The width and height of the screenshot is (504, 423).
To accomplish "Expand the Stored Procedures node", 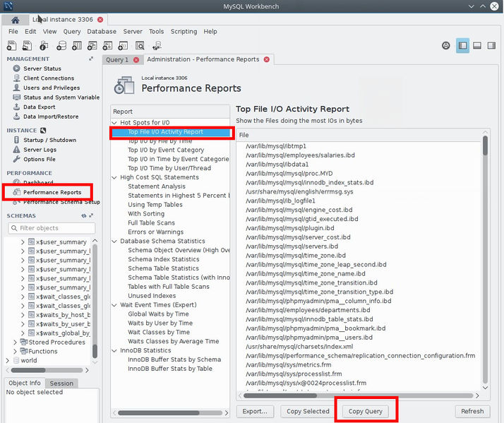I will point(15,342).
